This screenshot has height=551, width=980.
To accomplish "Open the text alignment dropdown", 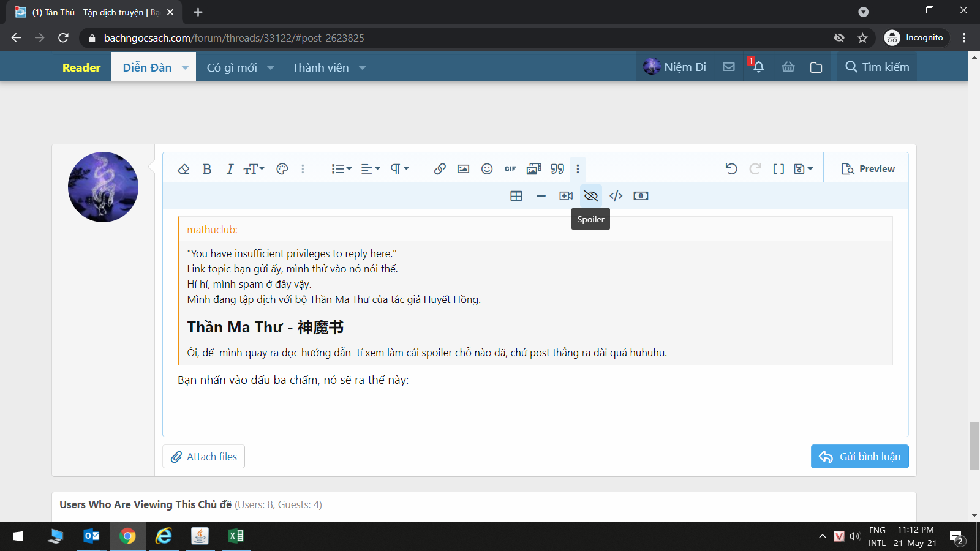I will (370, 169).
